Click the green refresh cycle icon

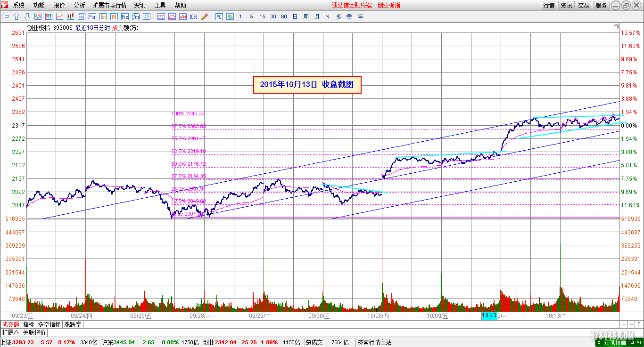[x=230, y=16]
